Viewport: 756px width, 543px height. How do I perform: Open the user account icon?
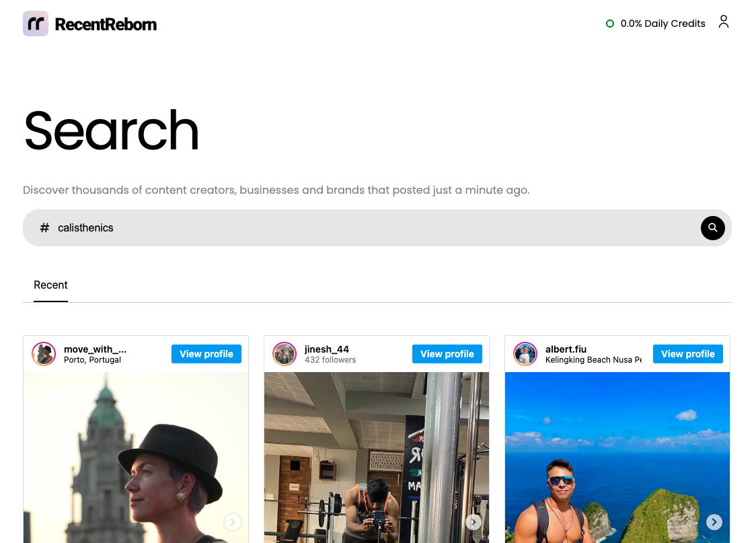724,22
